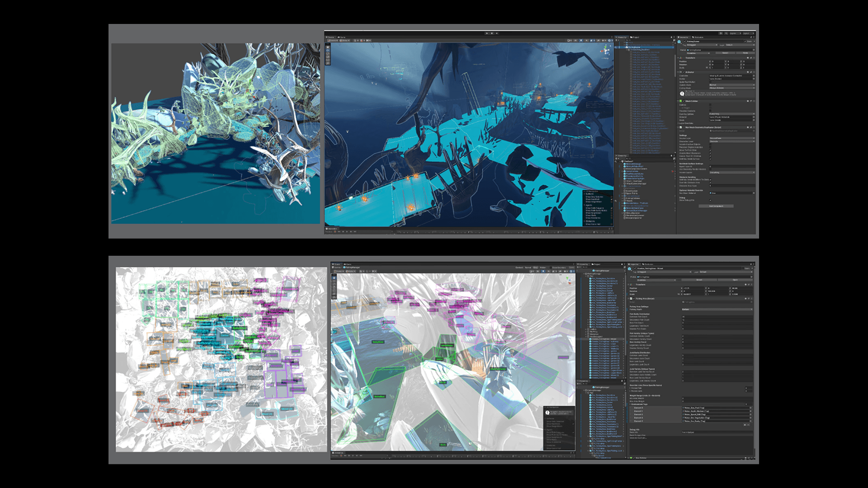This screenshot has width=868, height=488.
Task: Select the Move tool in the navmesh scene overlay
Action: [x=328, y=50]
